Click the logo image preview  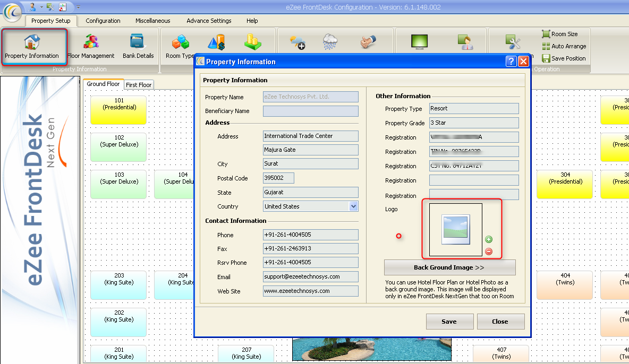(456, 230)
